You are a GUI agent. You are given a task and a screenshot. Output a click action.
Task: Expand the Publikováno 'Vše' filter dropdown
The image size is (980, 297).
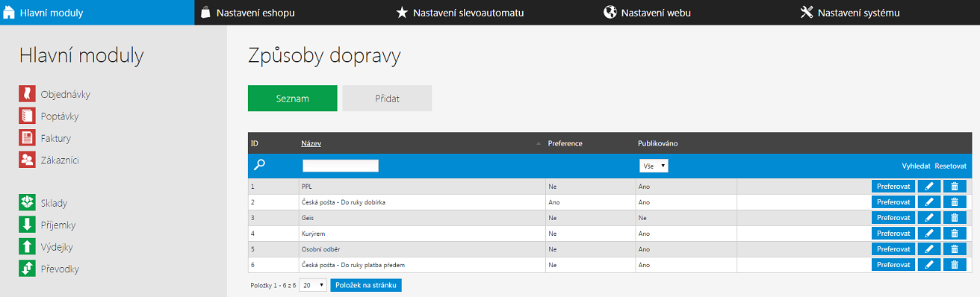point(654,166)
